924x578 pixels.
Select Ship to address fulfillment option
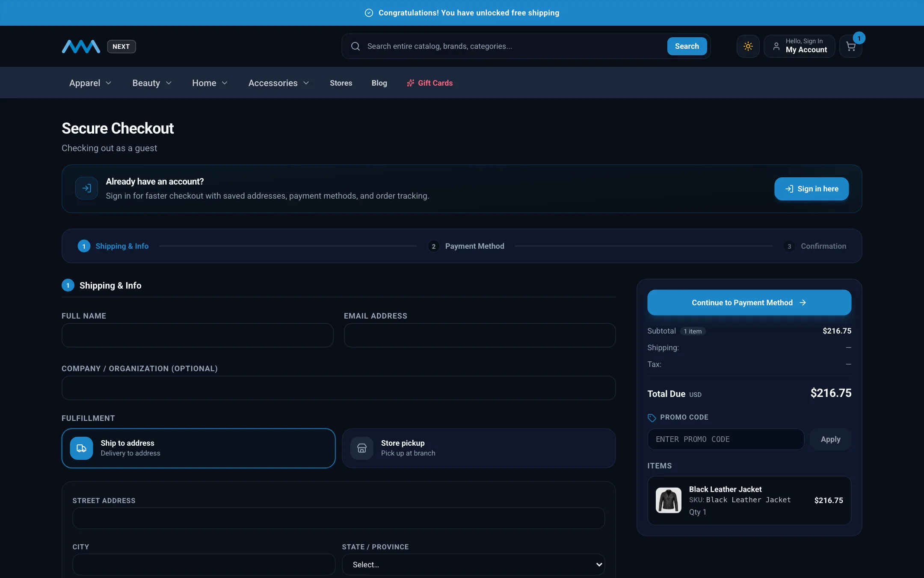pos(198,448)
